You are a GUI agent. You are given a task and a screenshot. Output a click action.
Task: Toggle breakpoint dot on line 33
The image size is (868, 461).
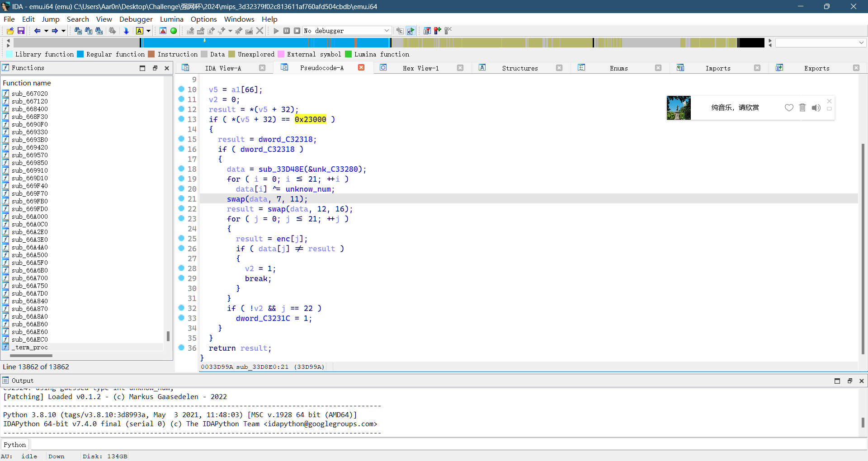(181, 318)
